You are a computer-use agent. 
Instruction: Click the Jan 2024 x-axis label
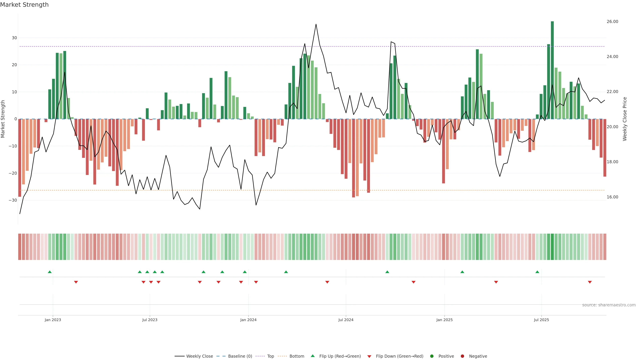248,320
